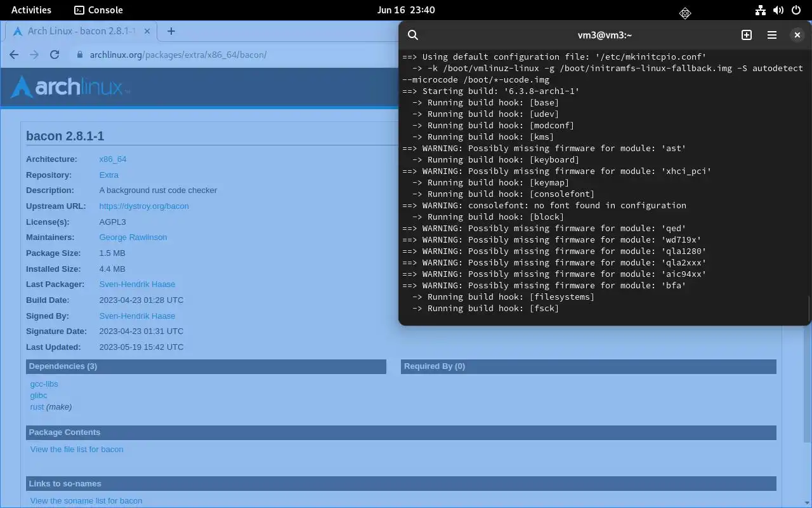Image resolution: width=812 pixels, height=508 pixels.
Task: Open the dystroy.org/bacon upstream URL
Action: [144, 206]
